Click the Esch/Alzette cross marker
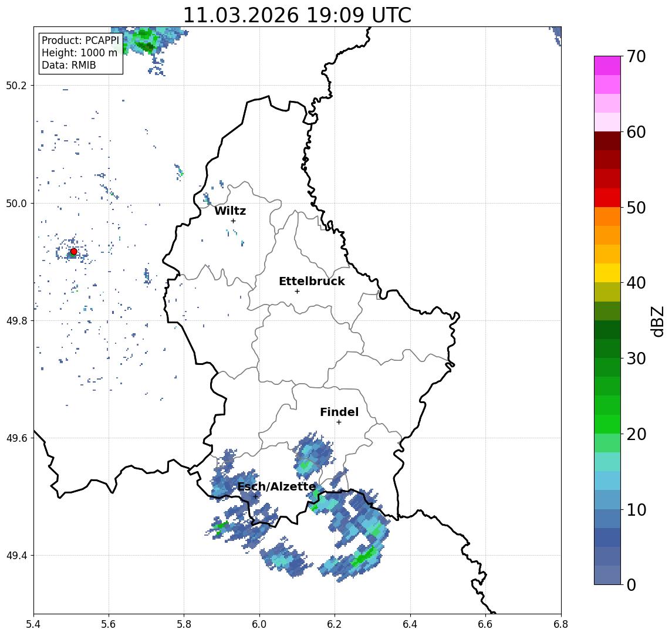 point(255,497)
